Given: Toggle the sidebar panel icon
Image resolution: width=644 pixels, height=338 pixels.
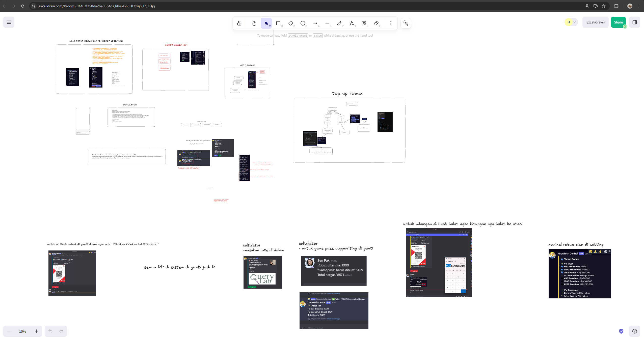Looking at the screenshot, I should click(x=635, y=22).
